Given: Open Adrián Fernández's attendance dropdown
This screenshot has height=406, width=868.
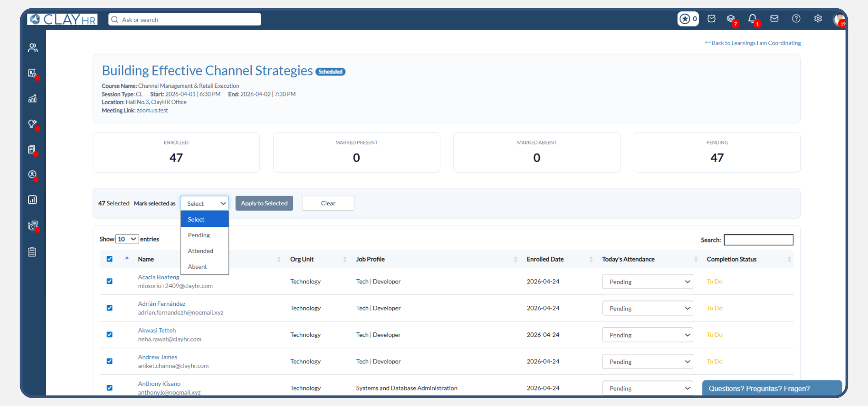Looking at the screenshot, I should pos(647,308).
